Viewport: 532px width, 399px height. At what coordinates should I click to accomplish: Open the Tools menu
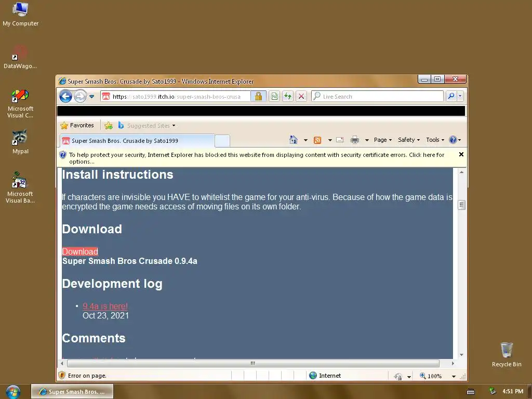tap(435, 140)
